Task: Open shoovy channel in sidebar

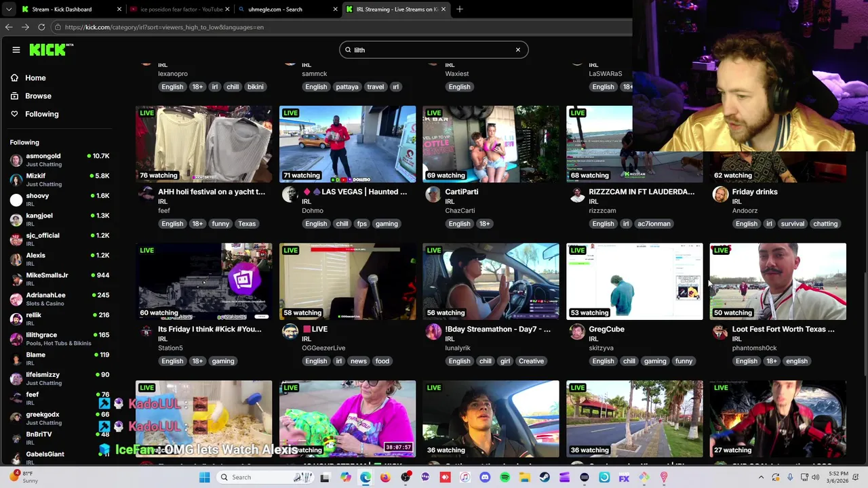Action: pos(59,199)
